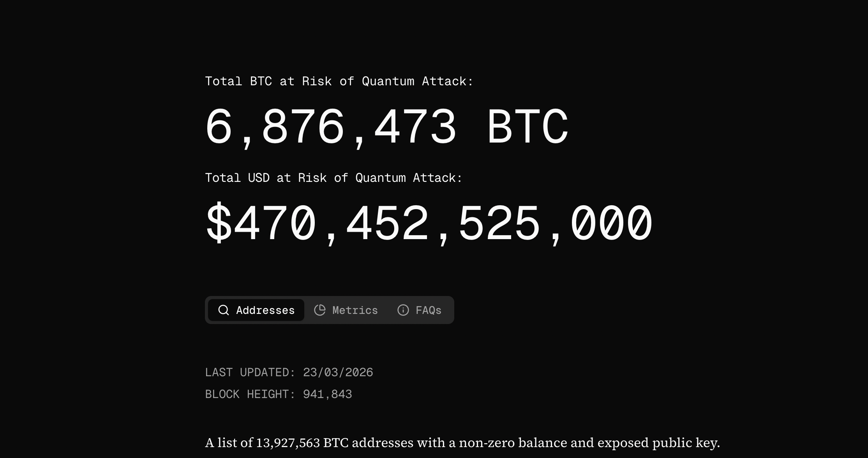Click the 13,927,563 BTC addresses description text

[x=463, y=443]
